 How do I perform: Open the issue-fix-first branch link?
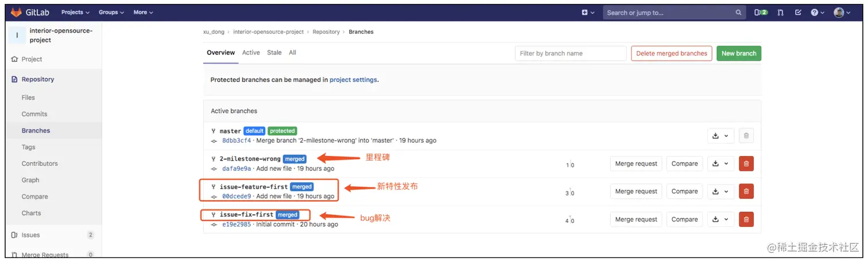(x=247, y=215)
